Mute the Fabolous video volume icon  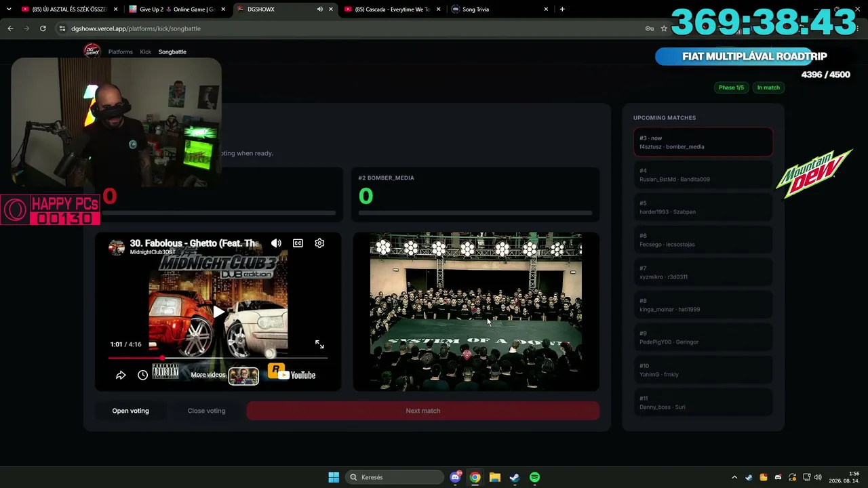click(x=276, y=243)
